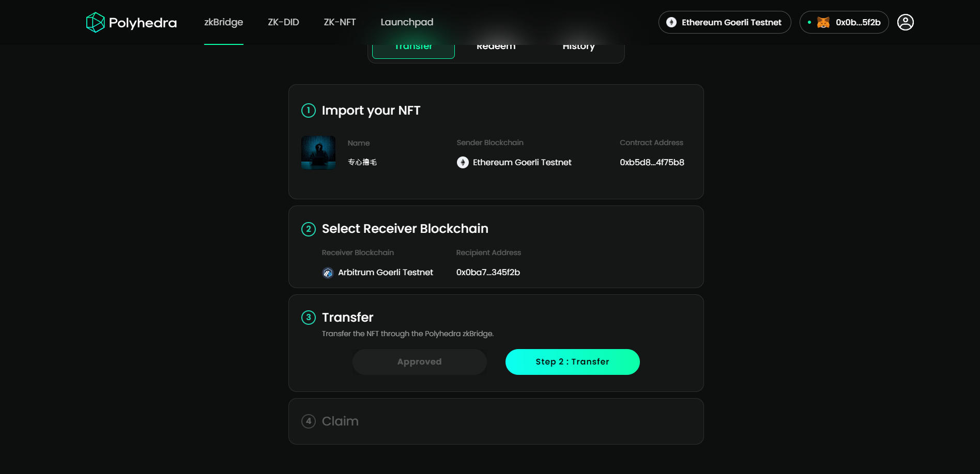This screenshot has height=474, width=980.
Task: Click the Polyhedra logo icon
Action: [x=95, y=22]
